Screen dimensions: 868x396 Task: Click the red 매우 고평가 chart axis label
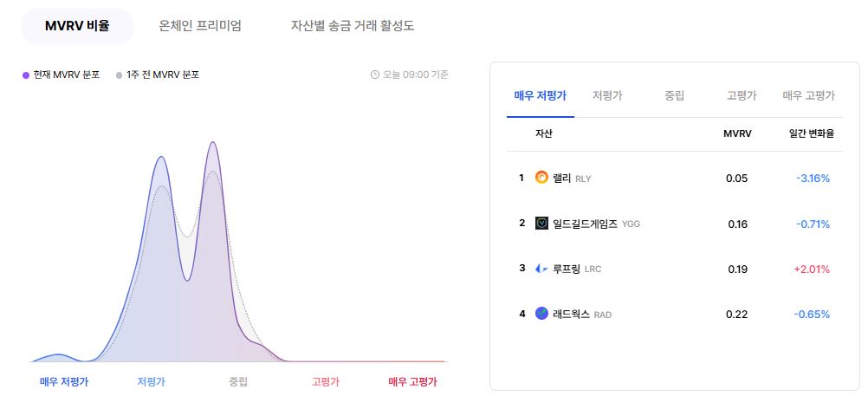click(x=412, y=381)
